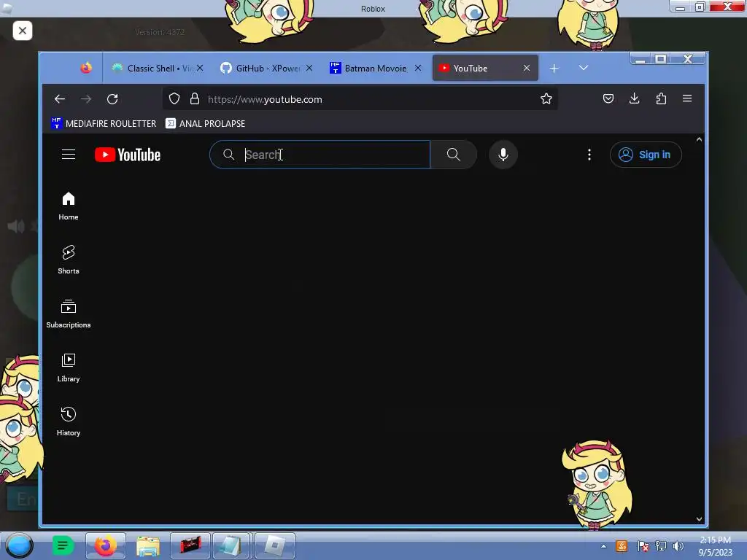The image size is (747, 560).
Task: Click the YouTube logo
Action: pos(128,155)
